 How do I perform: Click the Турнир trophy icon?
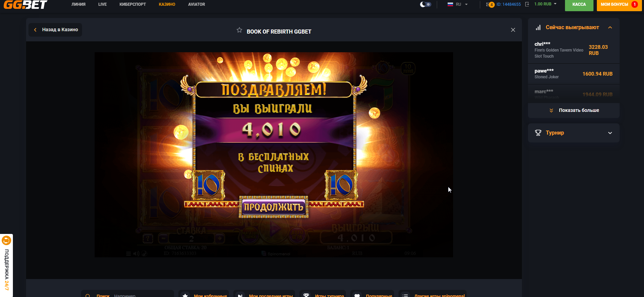538,133
